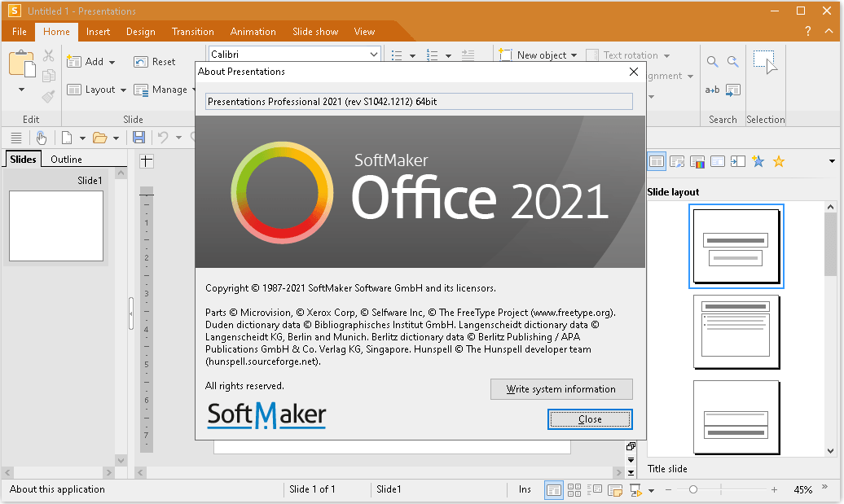Click ribbon help question mark icon
The image size is (844, 504).
coord(808,31)
